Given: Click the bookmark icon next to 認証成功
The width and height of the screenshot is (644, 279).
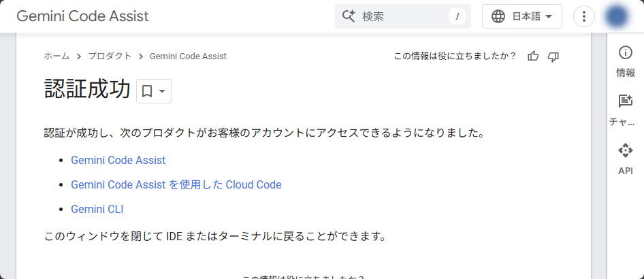Looking at the screenshot, I should click(x=147, y=91).
